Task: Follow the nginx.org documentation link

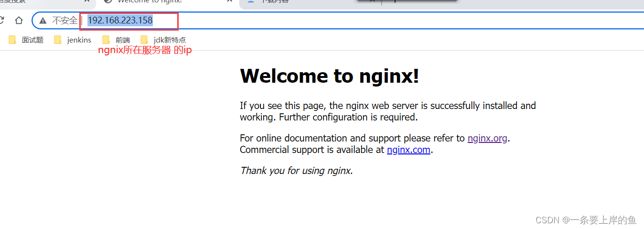Action: (487, 138)
